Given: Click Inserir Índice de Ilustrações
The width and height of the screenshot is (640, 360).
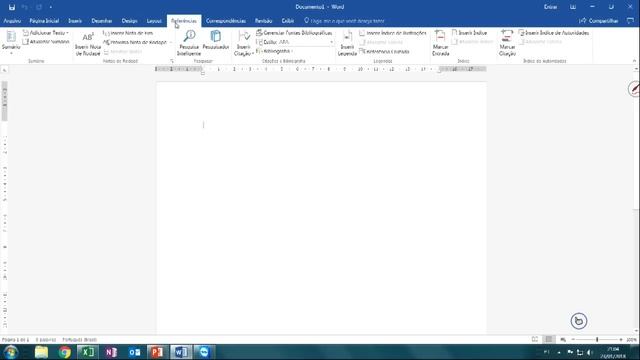Looking at the screenshot, I should click(x=393, y=33).
